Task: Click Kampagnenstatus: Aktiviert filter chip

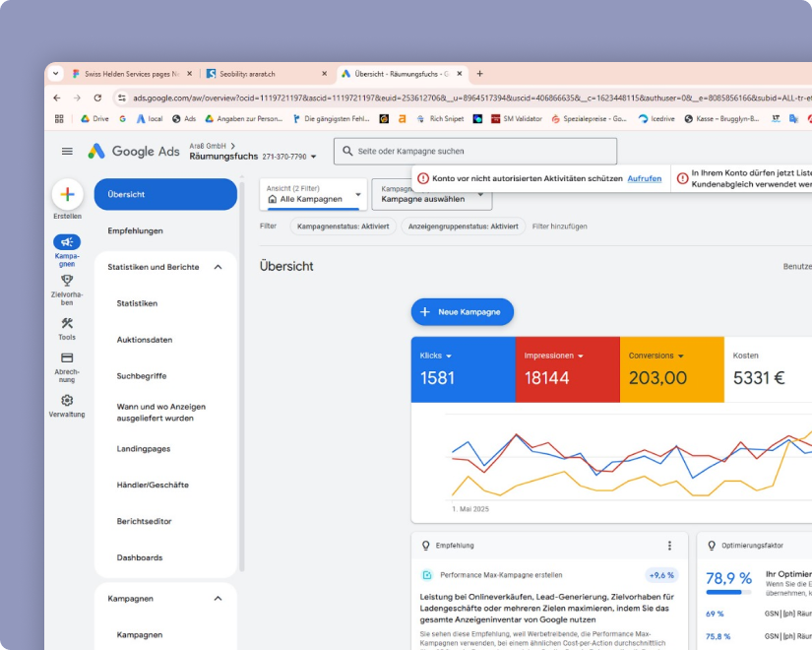Action: [x=343, y=227]
